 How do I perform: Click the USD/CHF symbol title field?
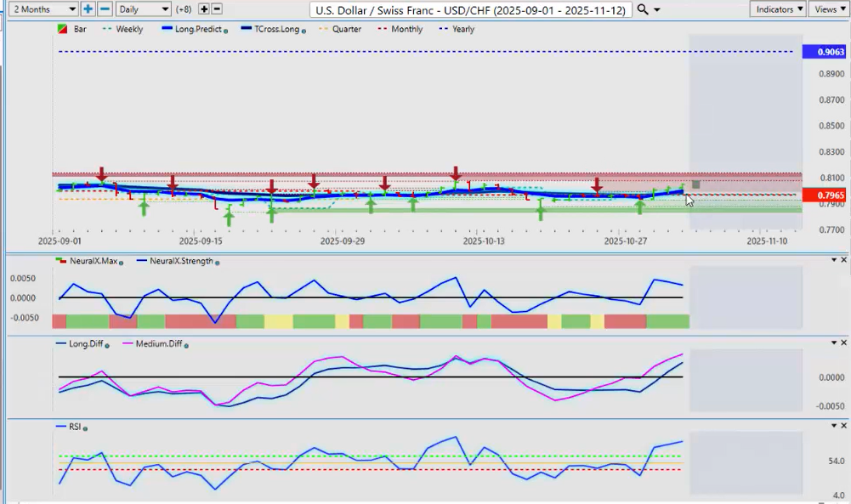(x=471, y=9)
